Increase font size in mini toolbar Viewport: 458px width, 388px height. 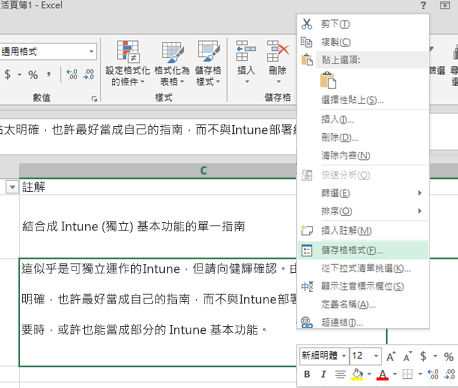[391, 356]
